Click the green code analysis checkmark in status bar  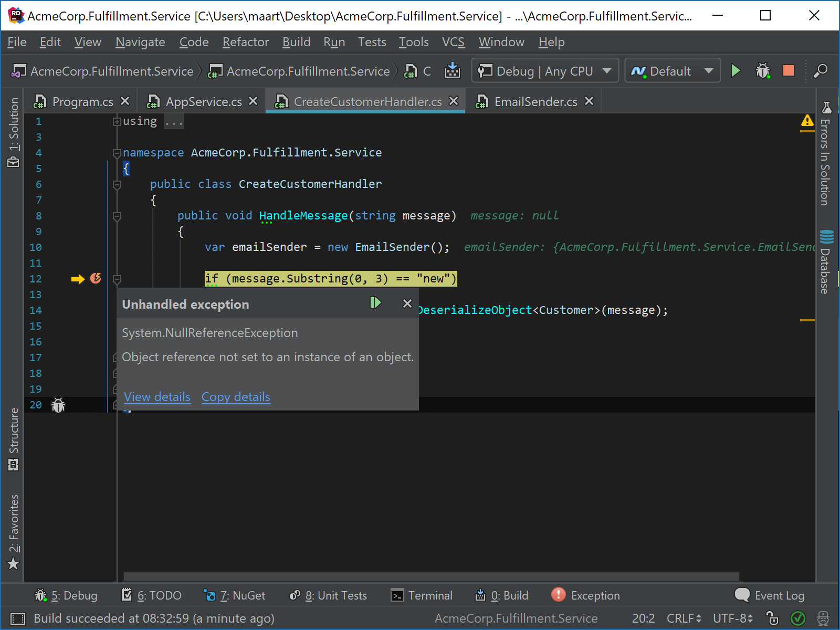798,618
